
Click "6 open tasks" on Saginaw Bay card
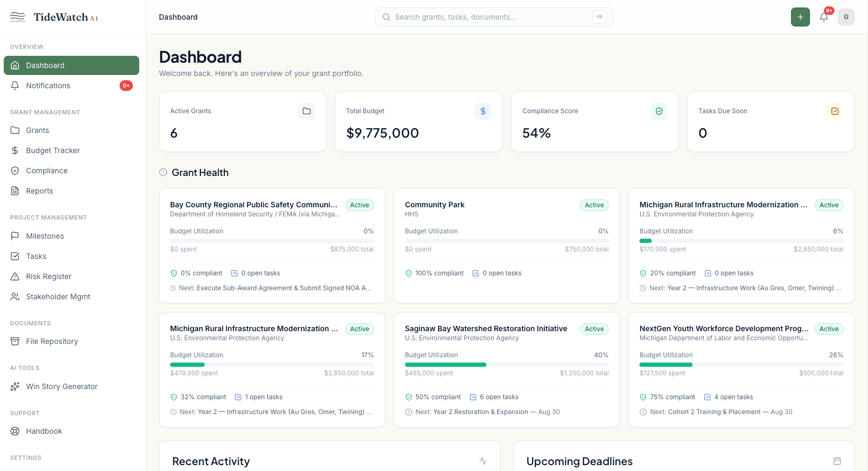(494, 397)
